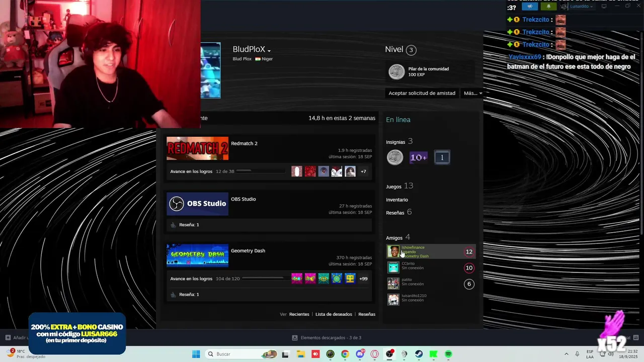This screenshot has width=644, height=362.
Task: Click the badge icon numbered 1
Action: coord(442,157)
